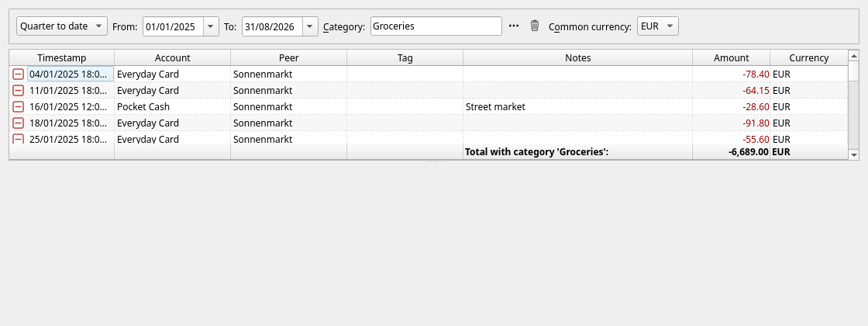Click the To date field 31/08/2026
Viewport: 868px width, 326px height.
(272, 26)
